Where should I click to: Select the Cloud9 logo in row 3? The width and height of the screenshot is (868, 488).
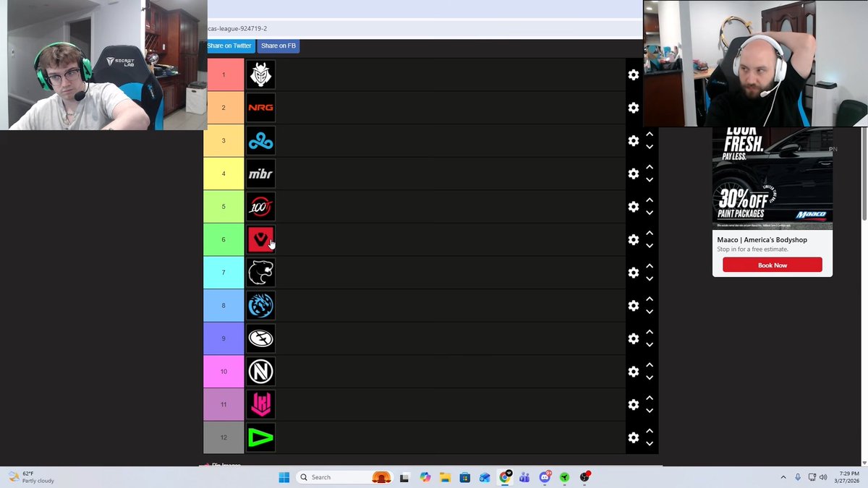260,141
